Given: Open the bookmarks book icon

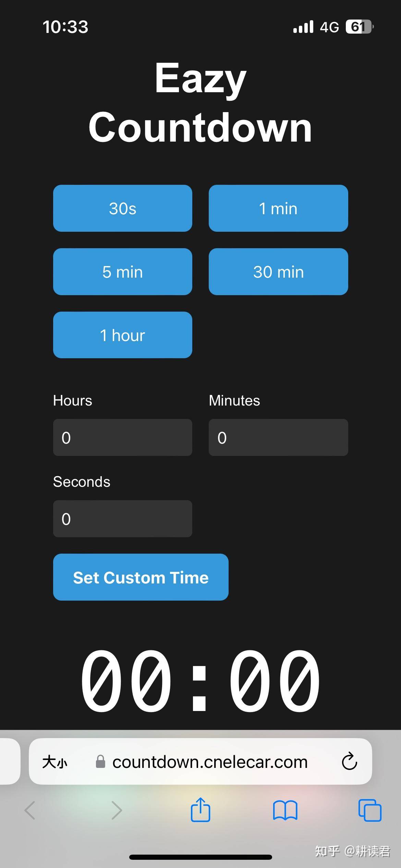Looking at the screenshot, I should pos(285,810).
